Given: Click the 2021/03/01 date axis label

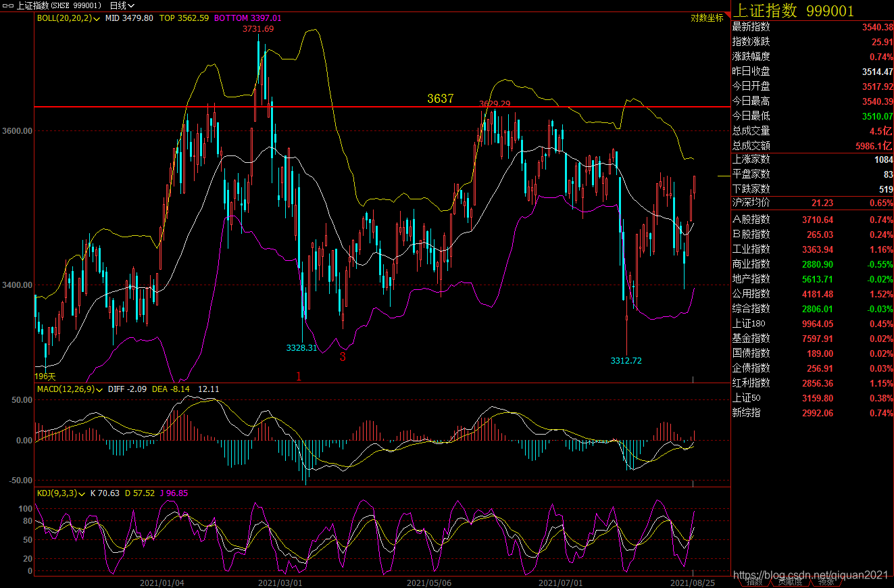Looking at the screenshot, I should point(280,582).
